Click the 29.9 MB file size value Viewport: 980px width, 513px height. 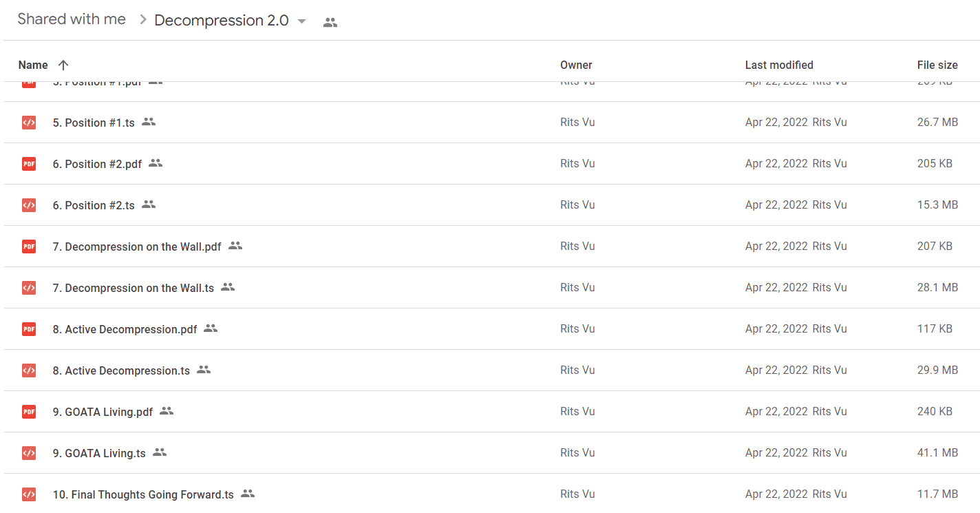point(937,370)
